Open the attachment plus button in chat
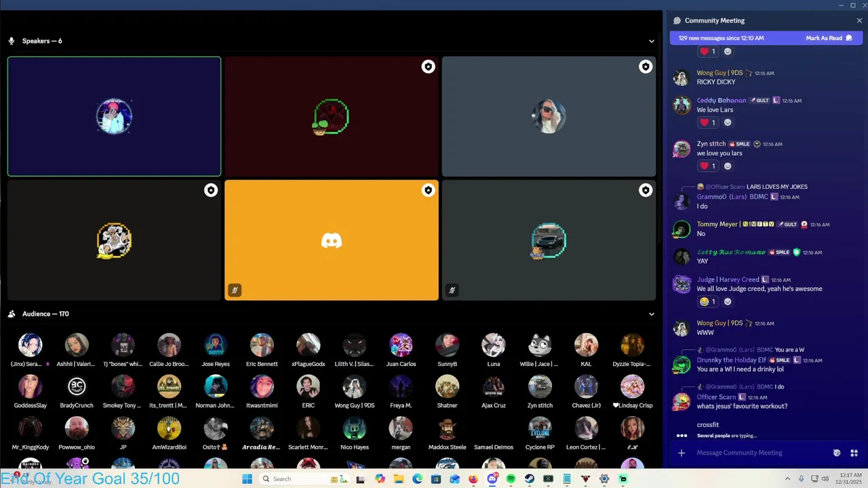The width and height of the screenshot is (868, 488). (x=682, y=453)
